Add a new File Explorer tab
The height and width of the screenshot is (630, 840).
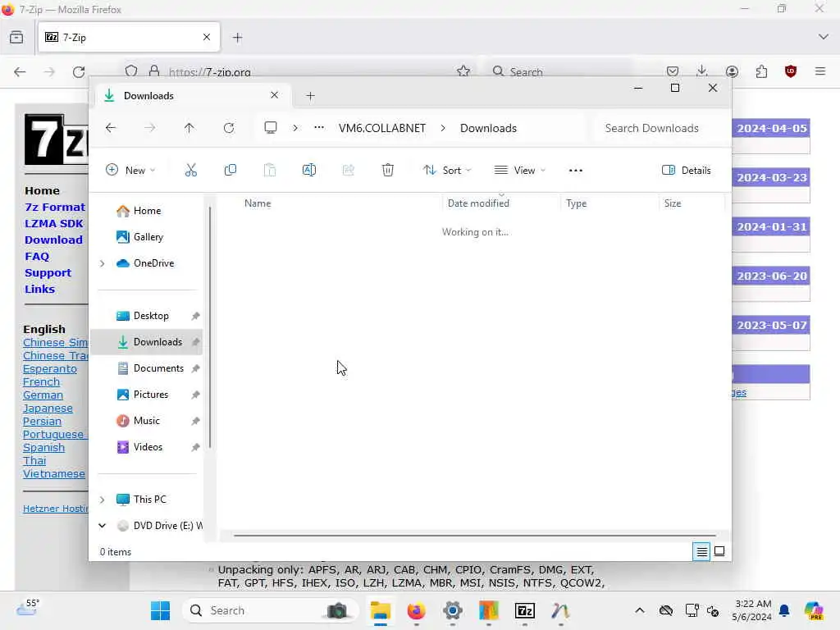tap(310, 96)
